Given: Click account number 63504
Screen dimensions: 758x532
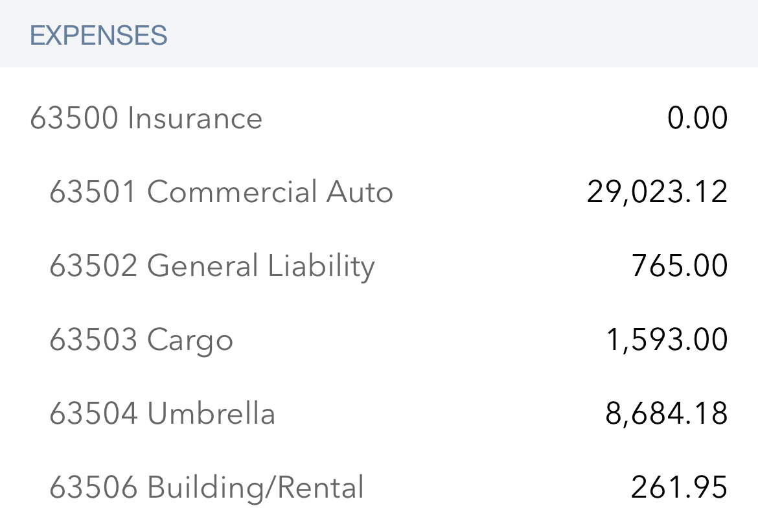Looking at the screenshot, I should 94,414.
